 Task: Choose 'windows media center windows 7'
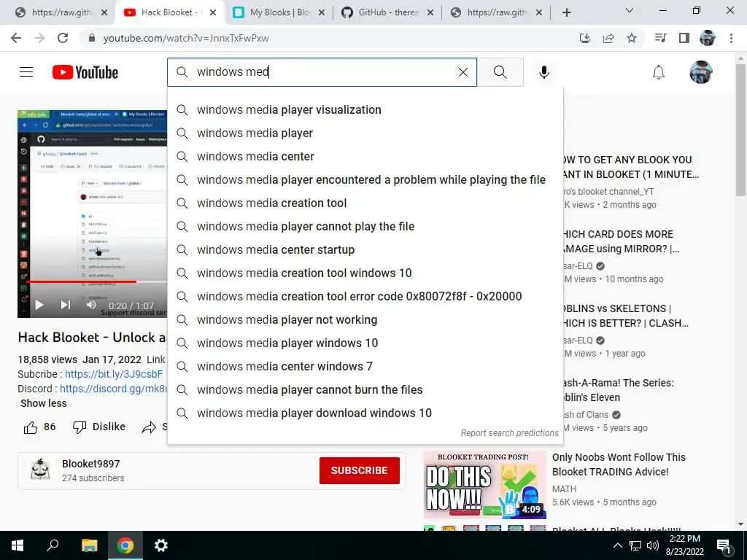(365, 367)
